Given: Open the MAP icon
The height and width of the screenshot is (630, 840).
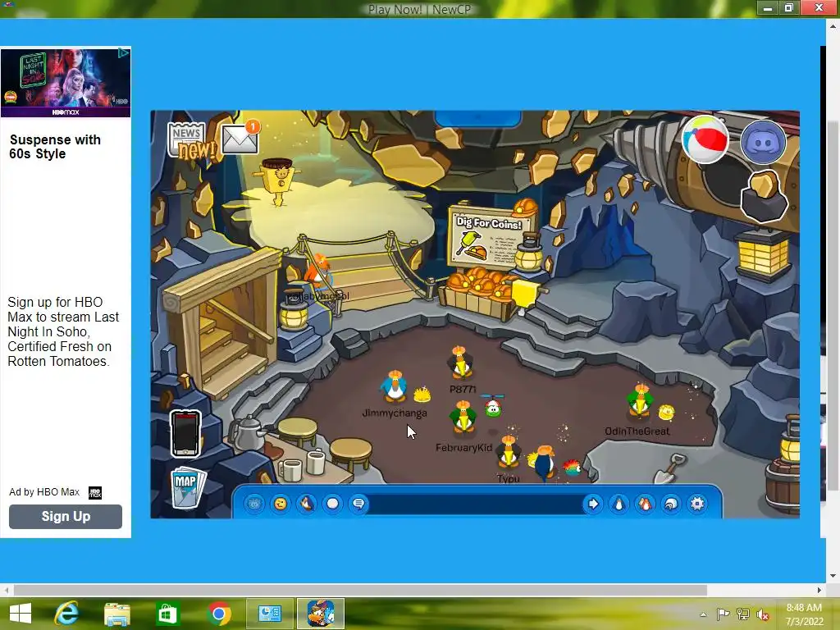Looking at the screenshot, I should point(188,486).
